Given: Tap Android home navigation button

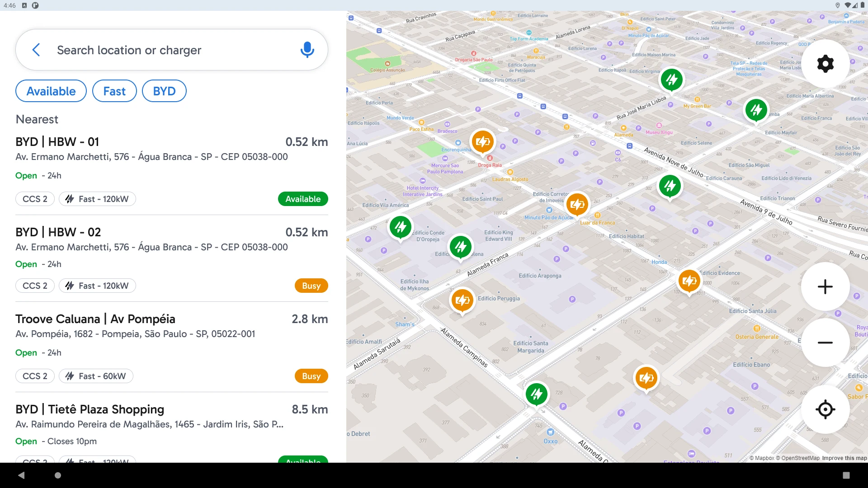Looking at the screenshot, I should tap(58, 475).
